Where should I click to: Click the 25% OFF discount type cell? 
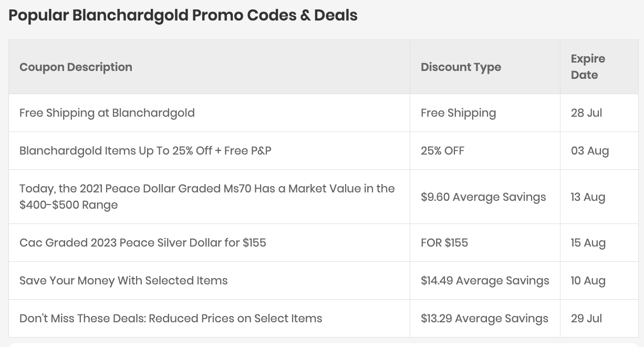[442, 151]
